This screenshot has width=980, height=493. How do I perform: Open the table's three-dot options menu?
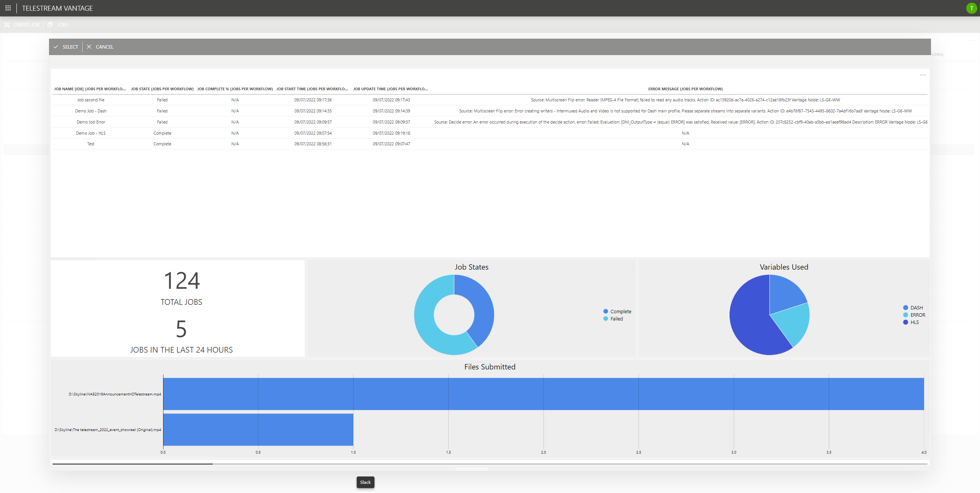[x=923, y=75]
